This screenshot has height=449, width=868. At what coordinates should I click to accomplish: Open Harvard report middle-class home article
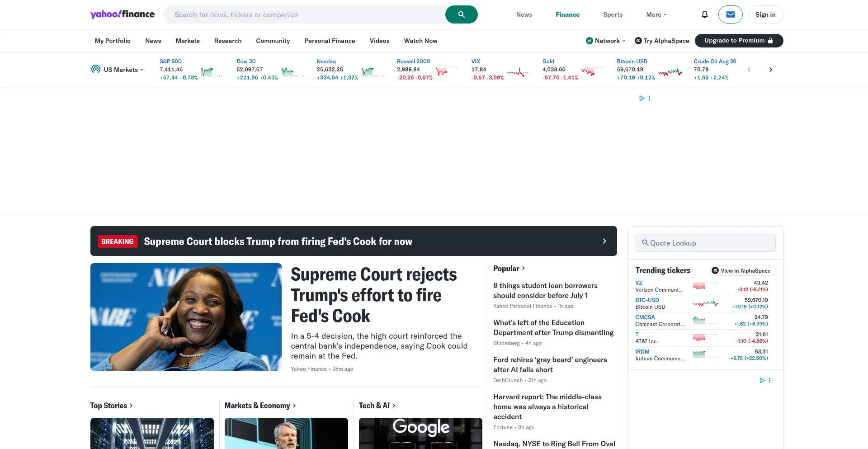pos(547,406)
